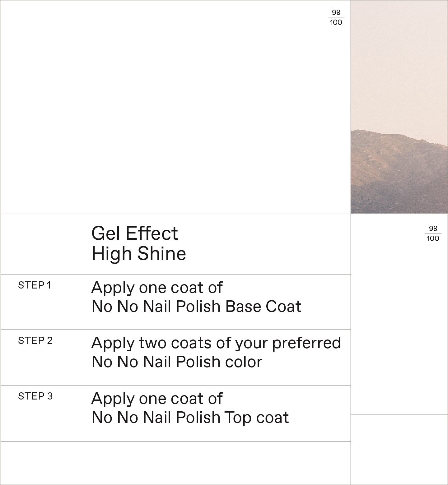
Task: Click the pale sky area of the photo
Action: pyautogui.click(x=399, y=62)
